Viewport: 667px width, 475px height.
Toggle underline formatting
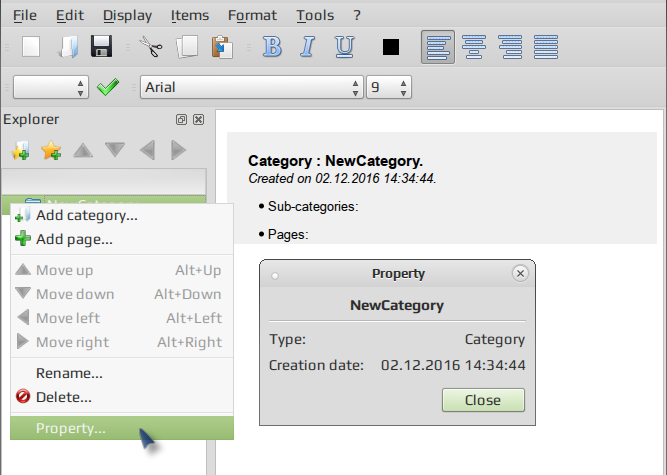click(344, 46)
